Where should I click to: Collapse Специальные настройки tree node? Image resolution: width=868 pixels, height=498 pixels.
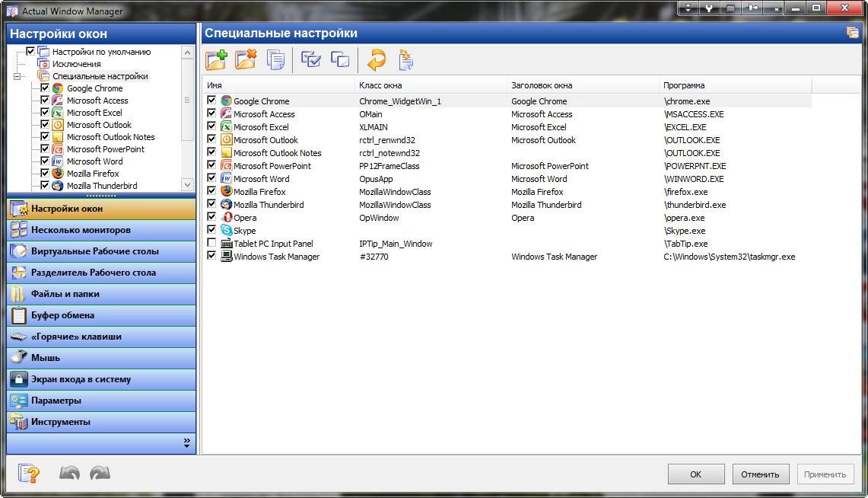click(x=17, y=76)
